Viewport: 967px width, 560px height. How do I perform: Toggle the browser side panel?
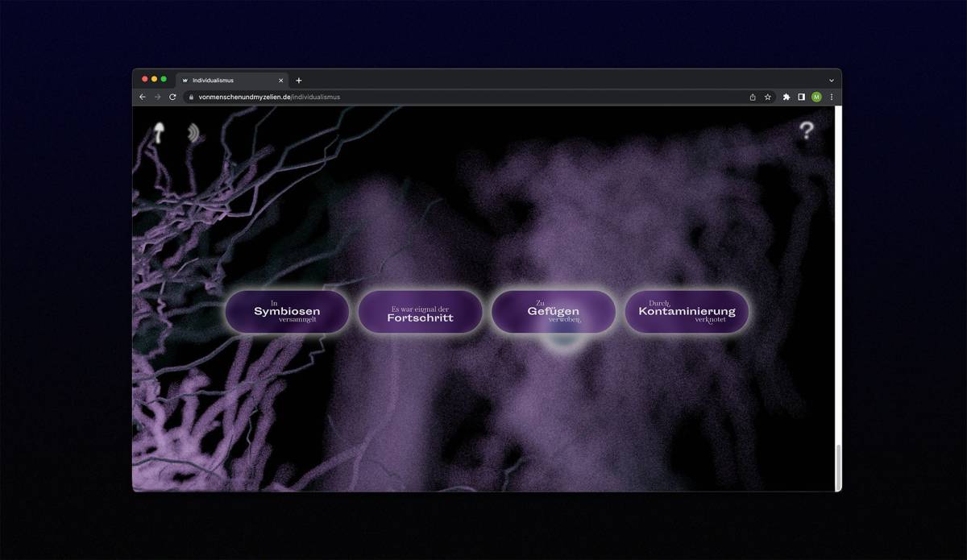click(x=801, y=97)
